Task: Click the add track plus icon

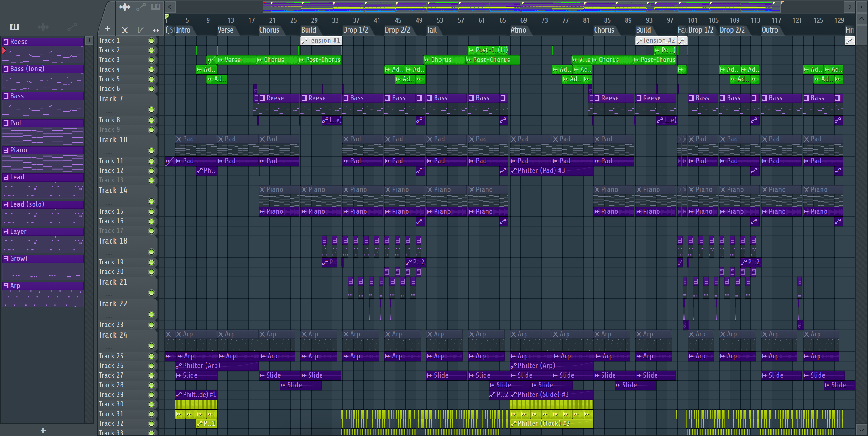Action: coord(108,29)
